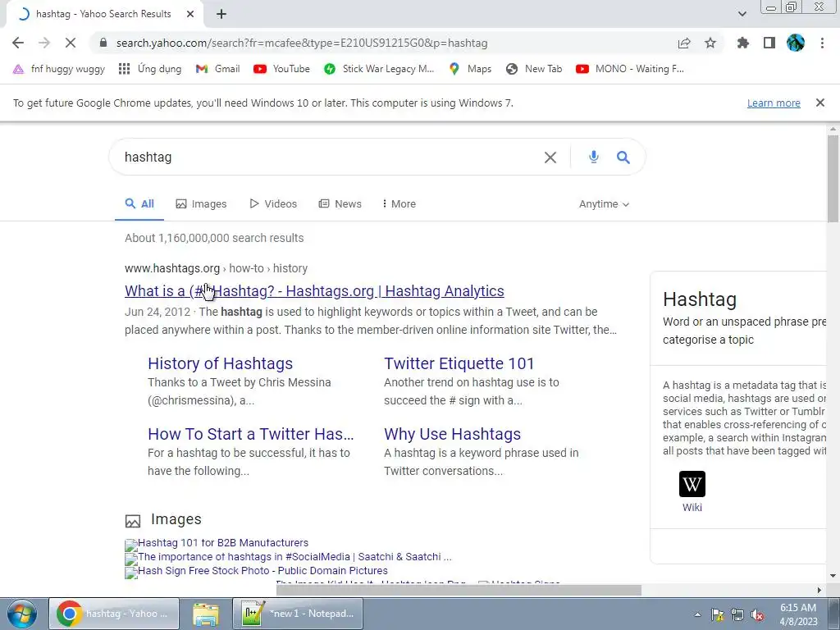This screenshot has width=840, height=630.
Task: Open the Ứng dụng apps shortcut
Action: pos(151,69)
